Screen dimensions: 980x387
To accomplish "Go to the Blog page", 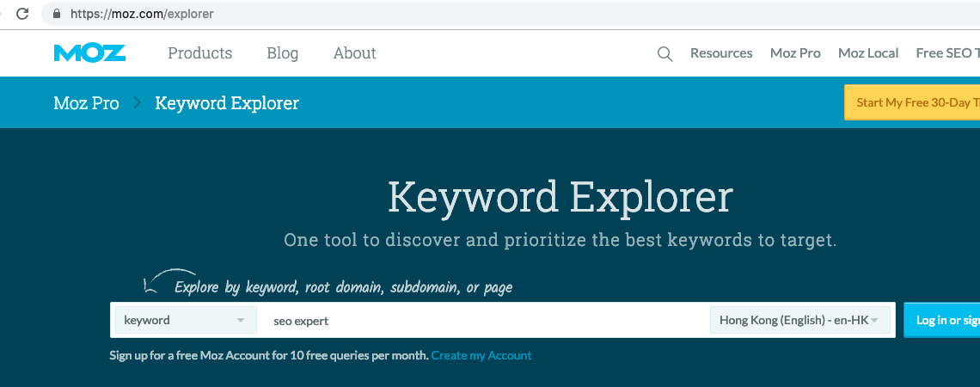I will point(283,53).
